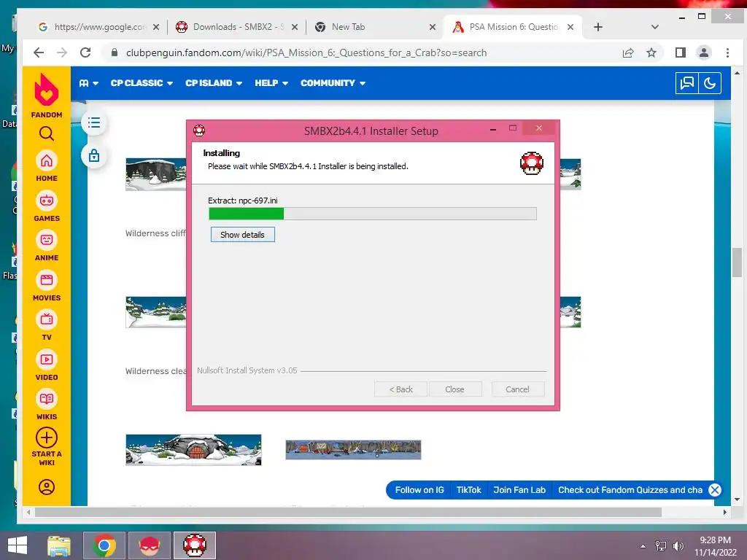This screenshot has height=560, width=747.
Task: Expand the CP Classic menu
Action: [142, 83]
